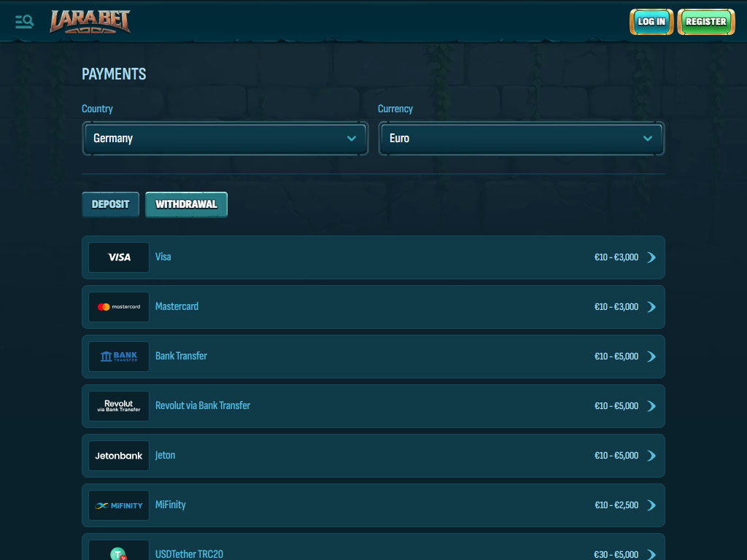Expand the Visa row chevron arrow
The image size is (747, 560).
point(651,257)
